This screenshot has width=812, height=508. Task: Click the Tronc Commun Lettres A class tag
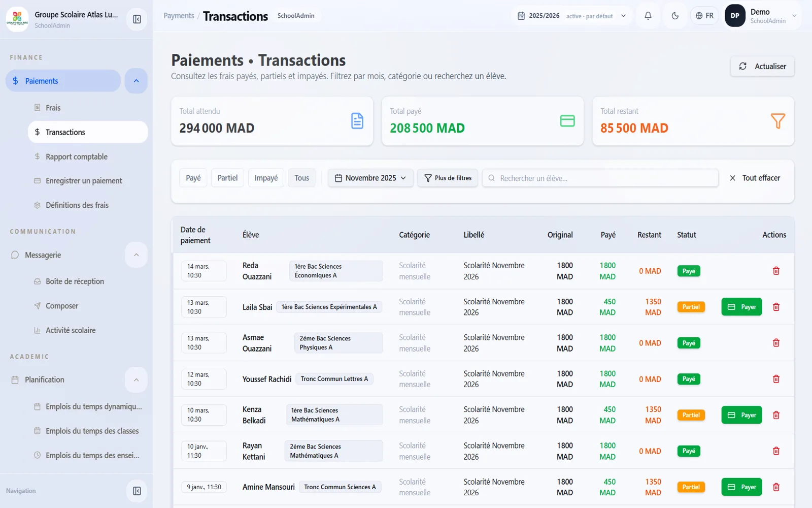[x=334, y=379]
